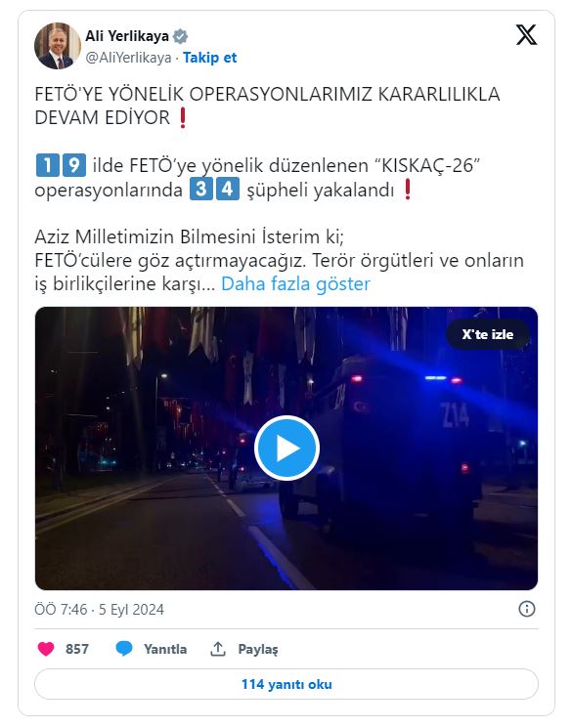Expand the tweet with Daha fazla göster

[295, 283]
